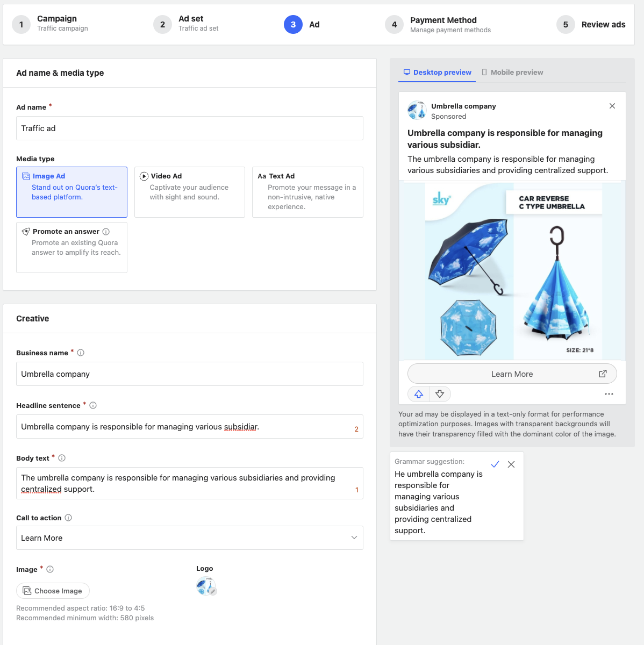The height and width of the screenshot is (645, 644).
Task: Show Call to action info tooltip
Action: [x=68, y=518]
